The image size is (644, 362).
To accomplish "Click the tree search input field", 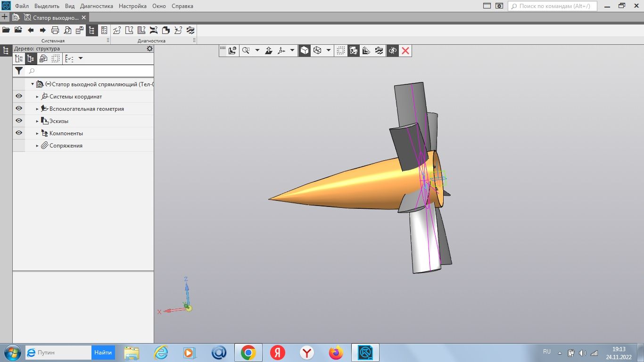I will pos(90,71).
